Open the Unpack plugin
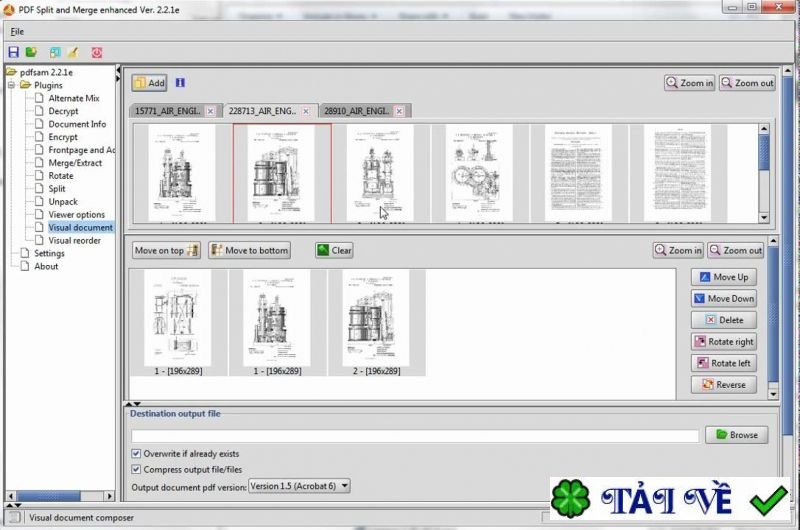Image resolution: width=800 pixels, height=530 pixels. click(63, 201)
